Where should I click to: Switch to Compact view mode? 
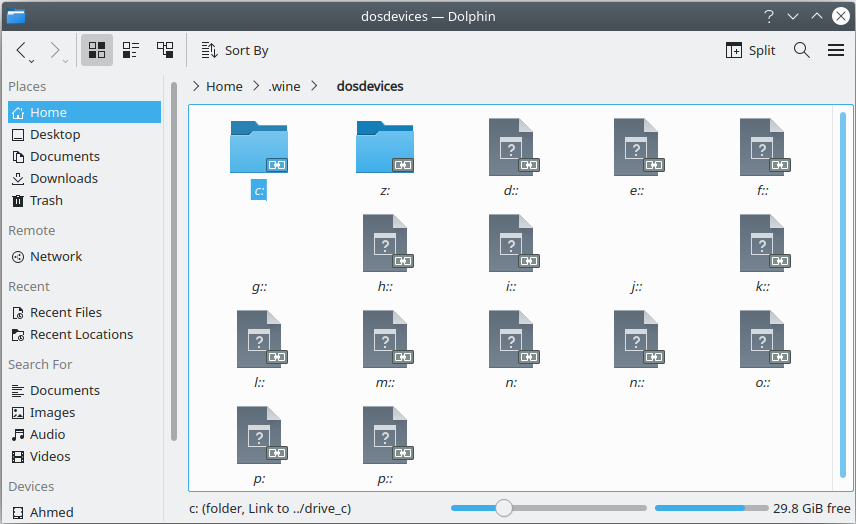(x=130, y=50)
